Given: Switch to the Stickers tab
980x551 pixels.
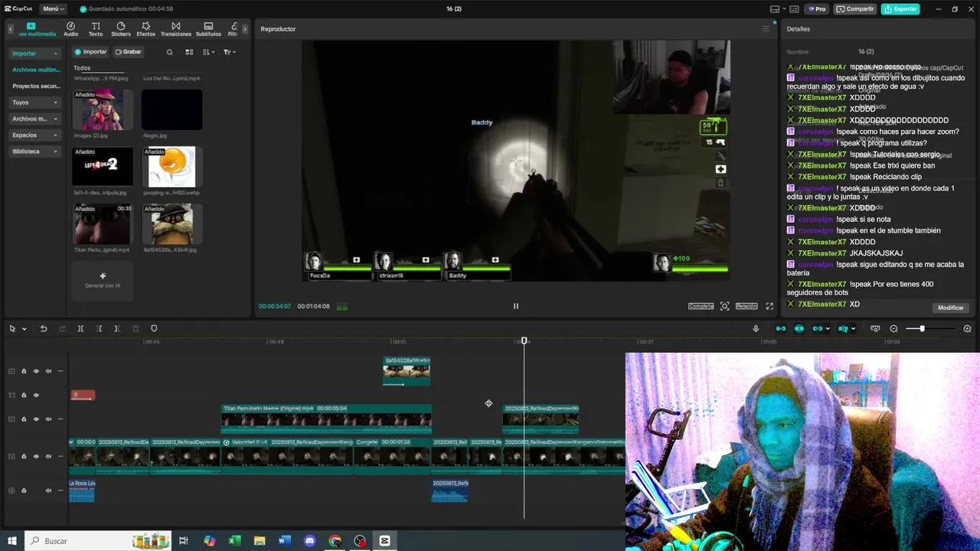Looking at the screenshot, I should pyautogui.click(x=121, y=29).
